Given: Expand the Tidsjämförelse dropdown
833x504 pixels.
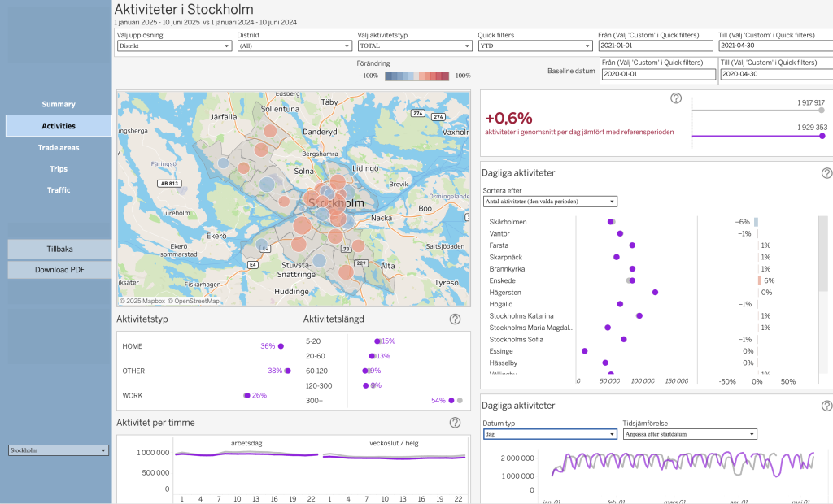Looking at the screenshot, I should (x=690, y=434).
